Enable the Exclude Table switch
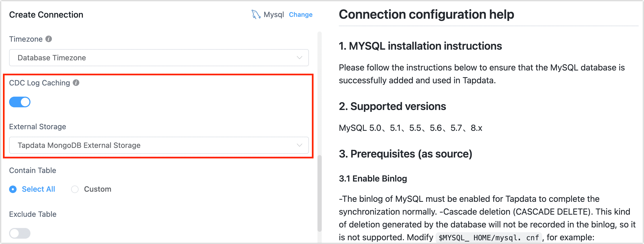 (20, 233)
